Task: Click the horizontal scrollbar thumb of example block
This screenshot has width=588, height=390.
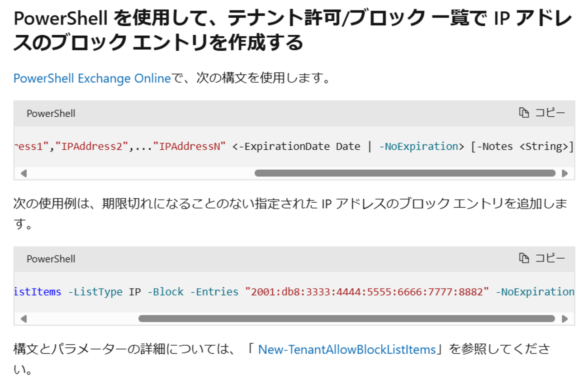Action: [x=346, y=319]
